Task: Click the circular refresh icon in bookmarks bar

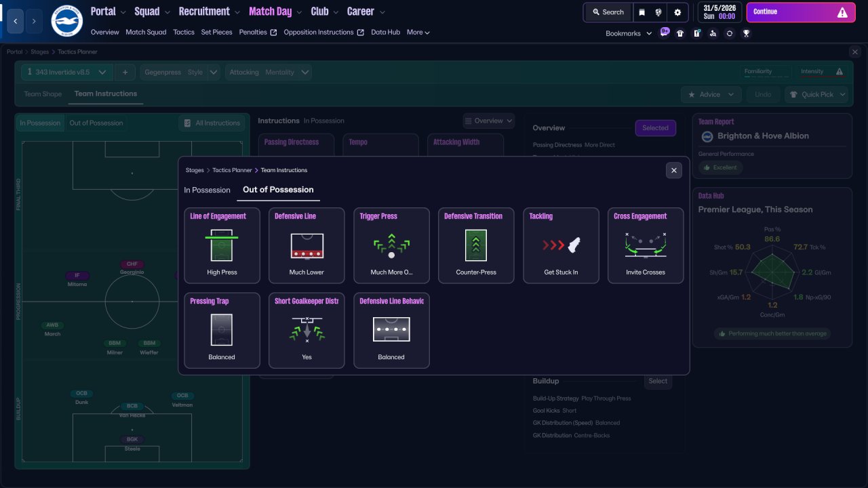Action: coord(730,33)
